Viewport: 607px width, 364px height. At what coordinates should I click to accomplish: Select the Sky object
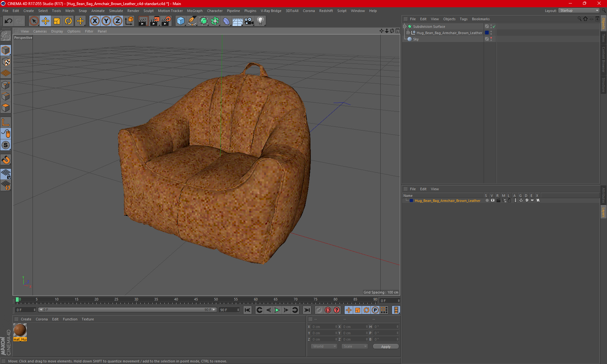coord(416,39)
